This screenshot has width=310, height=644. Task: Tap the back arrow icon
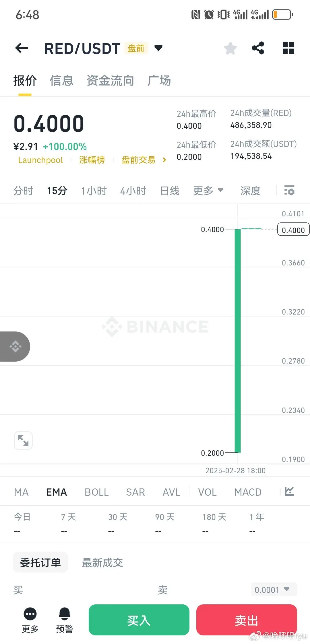(22, 48)
